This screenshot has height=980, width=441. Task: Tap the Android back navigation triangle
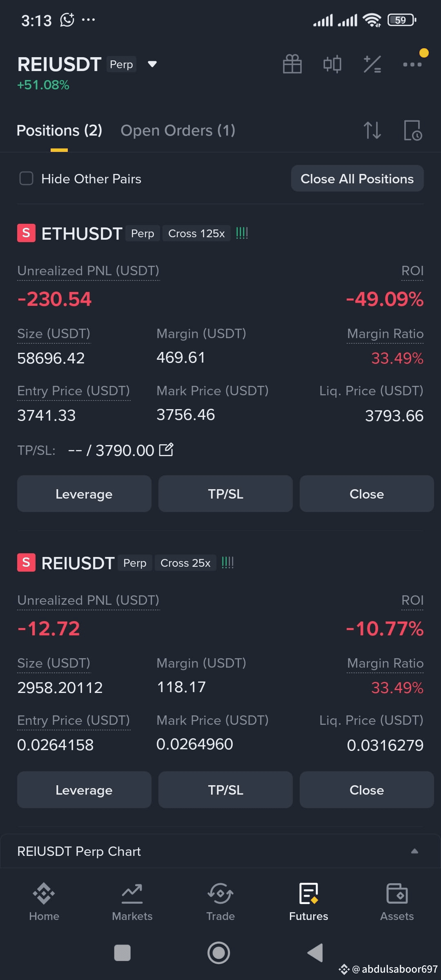pyautogui.click(x=315, y=953)
